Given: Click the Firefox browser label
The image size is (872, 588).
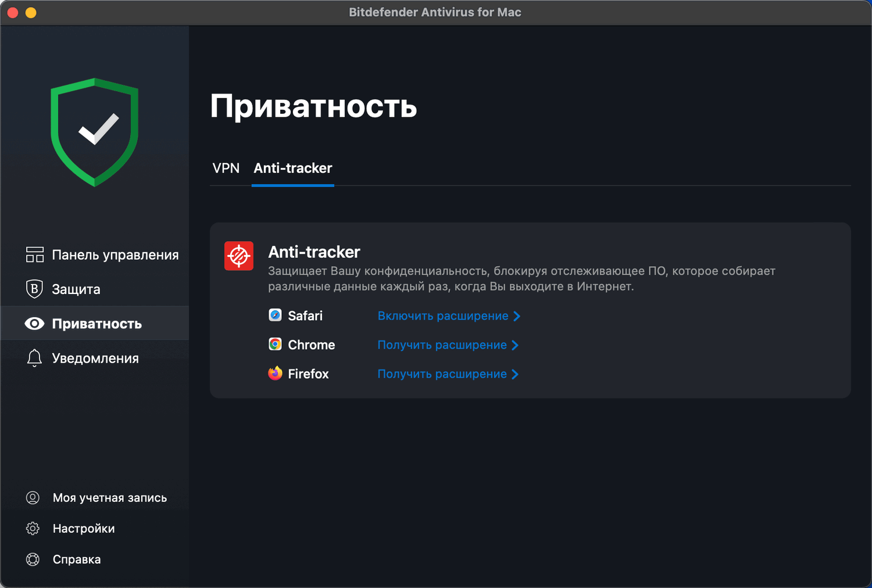Looking at the screenshot, I should [308, 374].
